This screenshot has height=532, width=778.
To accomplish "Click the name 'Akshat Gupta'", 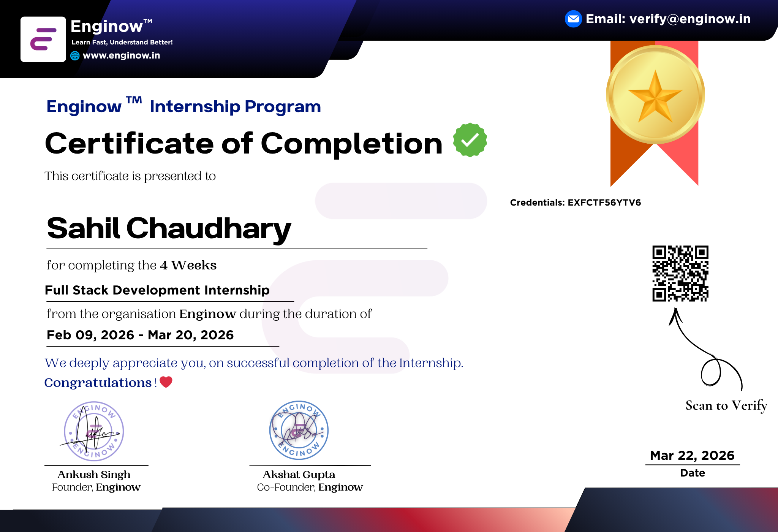I will coord(299,475).
